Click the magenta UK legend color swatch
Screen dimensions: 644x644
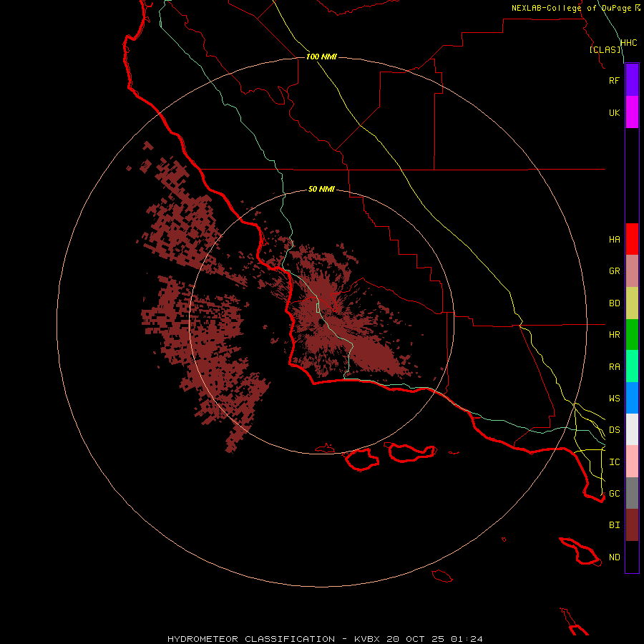pyautogui.click(x=632, y=112)
